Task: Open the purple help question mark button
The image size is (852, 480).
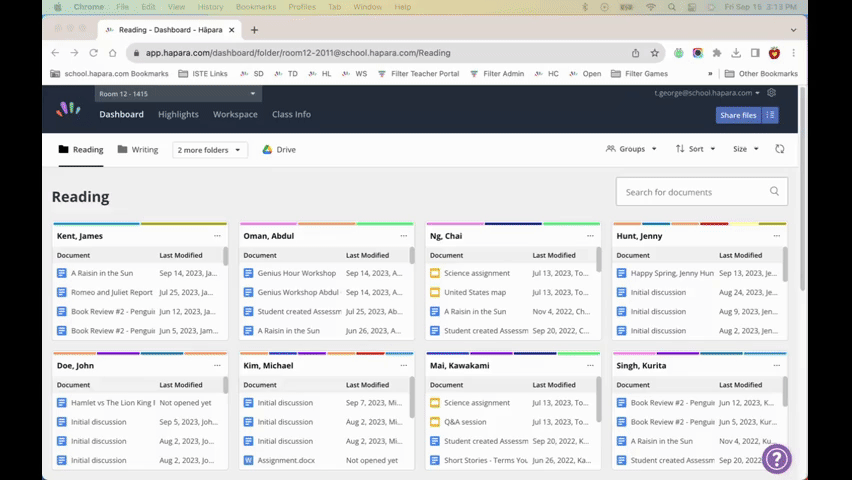Action: point(776,459)
